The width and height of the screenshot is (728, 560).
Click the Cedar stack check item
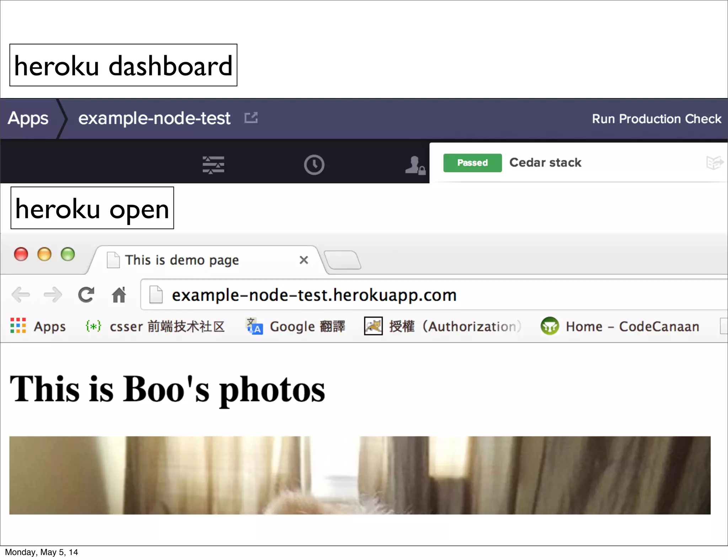[545, 163]
